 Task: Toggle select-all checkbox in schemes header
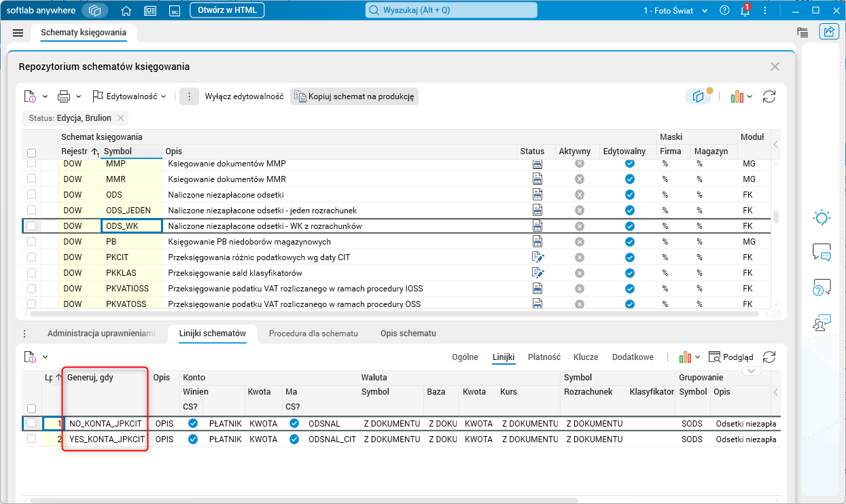31,154
